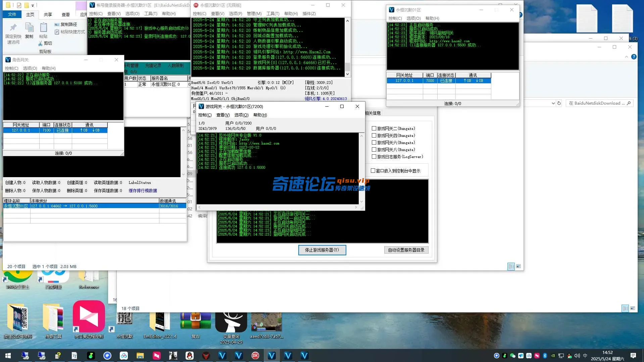Click the Cut (剪切) scissors icon
Viewport: 644px width, 362px height.
[x=40, y=43]
